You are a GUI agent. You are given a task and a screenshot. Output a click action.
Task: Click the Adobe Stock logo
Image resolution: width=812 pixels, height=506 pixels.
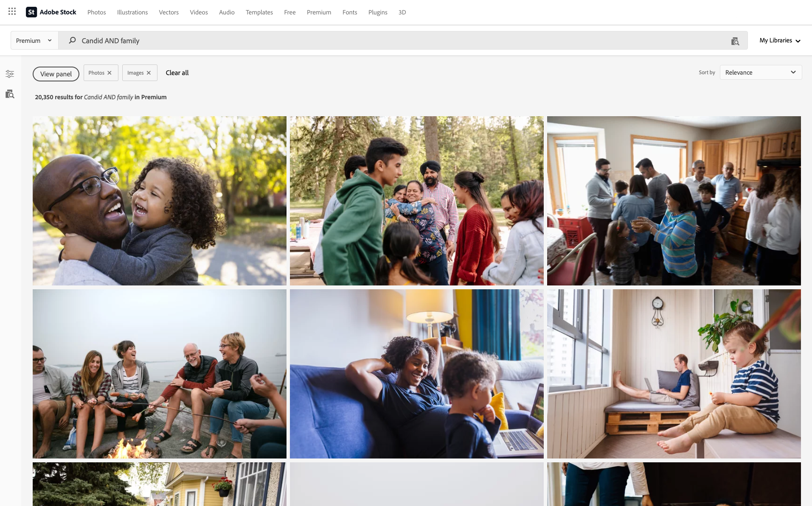point(51,12)
